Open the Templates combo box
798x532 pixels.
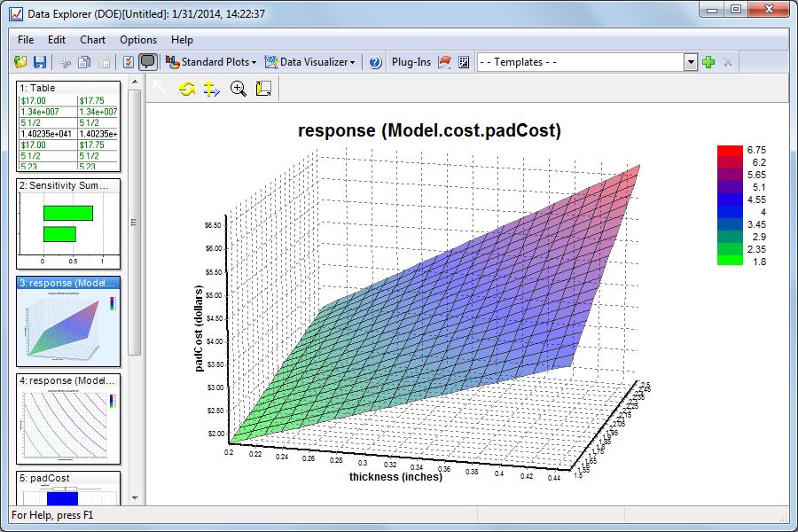click(x=691, y=62)
